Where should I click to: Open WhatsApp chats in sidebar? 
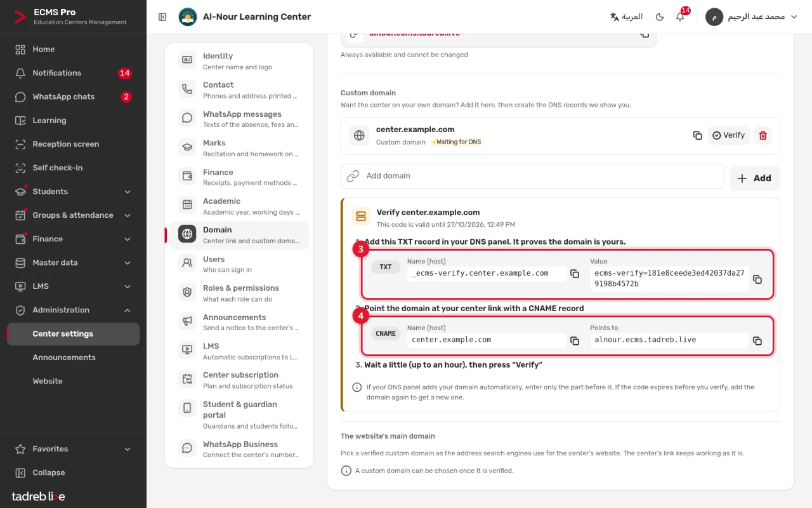(73, 97)
